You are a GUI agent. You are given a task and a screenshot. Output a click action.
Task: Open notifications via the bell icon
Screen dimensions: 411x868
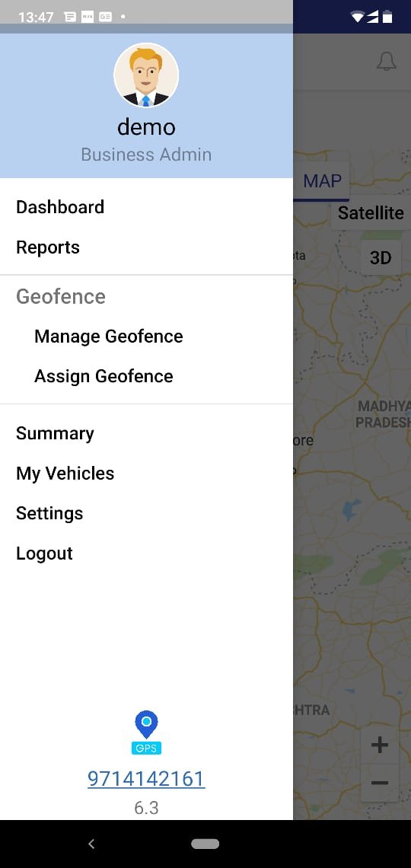pyautogui.click(x=387, y=62)
